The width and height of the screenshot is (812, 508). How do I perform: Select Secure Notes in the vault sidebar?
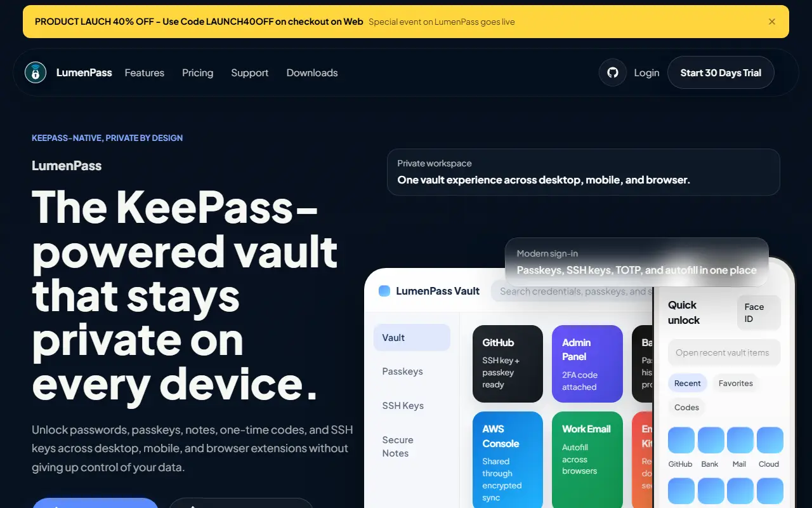[x=412, y=446]
